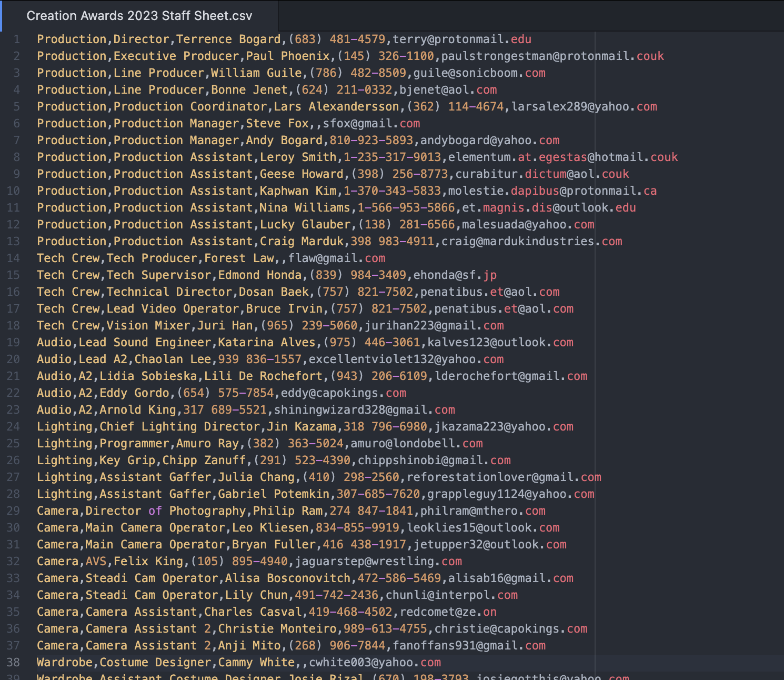The height and width of the screenshot is (680, 784).
Task: Click line number 1 to select the row
Action: pos(16,39)
